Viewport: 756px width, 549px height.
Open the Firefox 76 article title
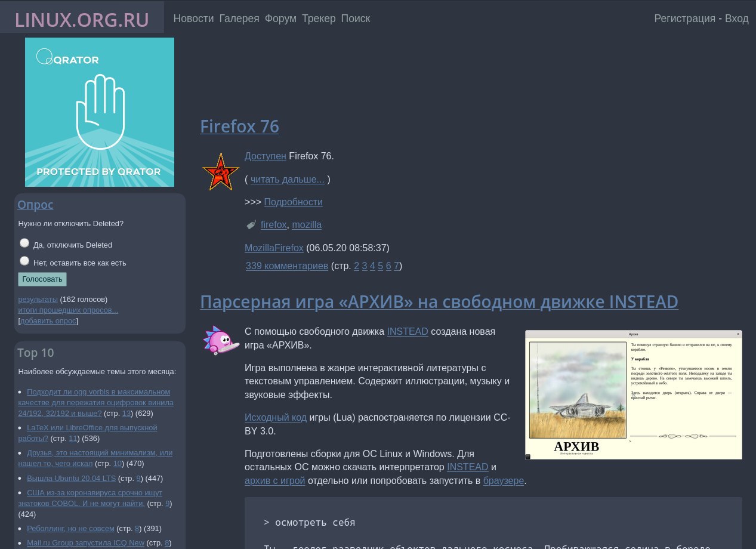coord(239,127)
